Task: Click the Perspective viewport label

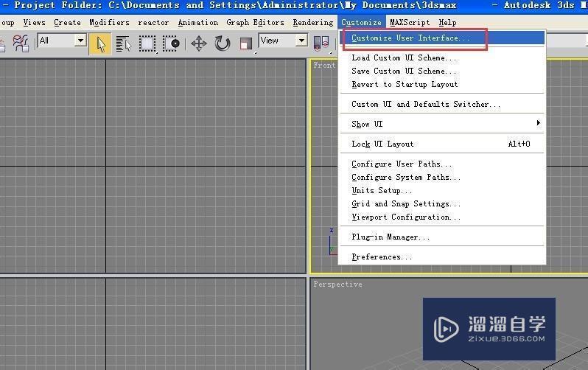Action: coord(338,285)
